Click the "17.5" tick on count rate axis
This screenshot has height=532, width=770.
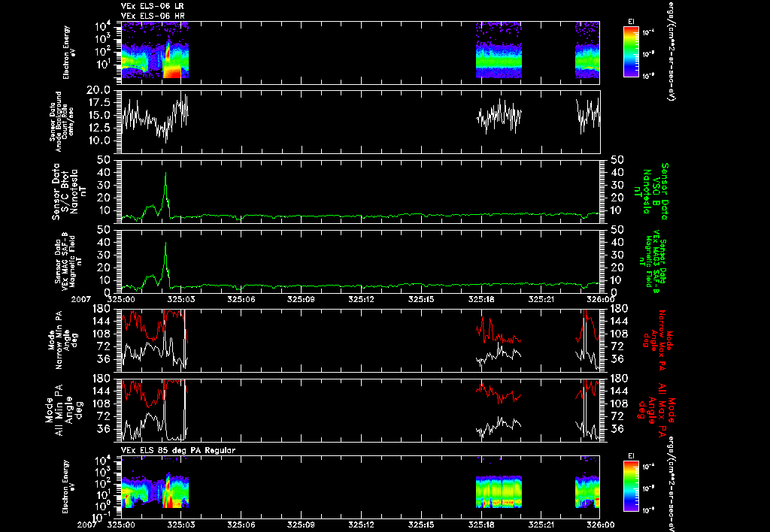pos(99,103)
